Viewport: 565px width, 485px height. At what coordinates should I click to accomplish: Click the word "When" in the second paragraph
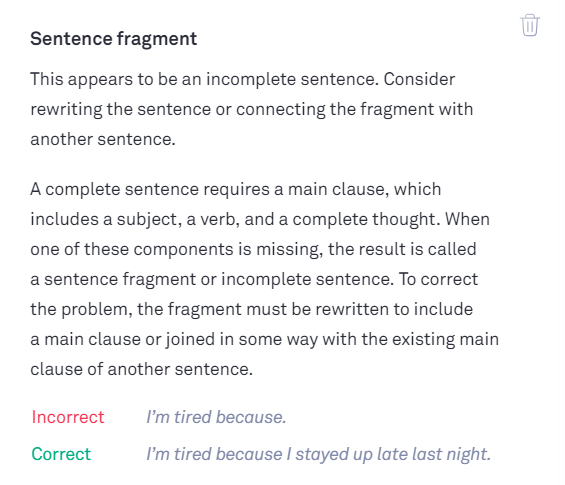click(467, 219)
